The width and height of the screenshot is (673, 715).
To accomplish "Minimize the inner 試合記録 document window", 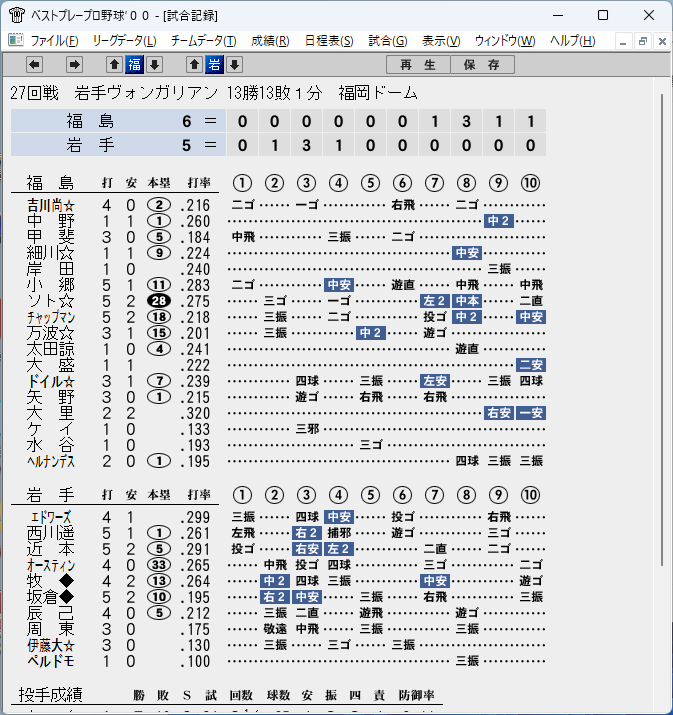I will 623,41.
